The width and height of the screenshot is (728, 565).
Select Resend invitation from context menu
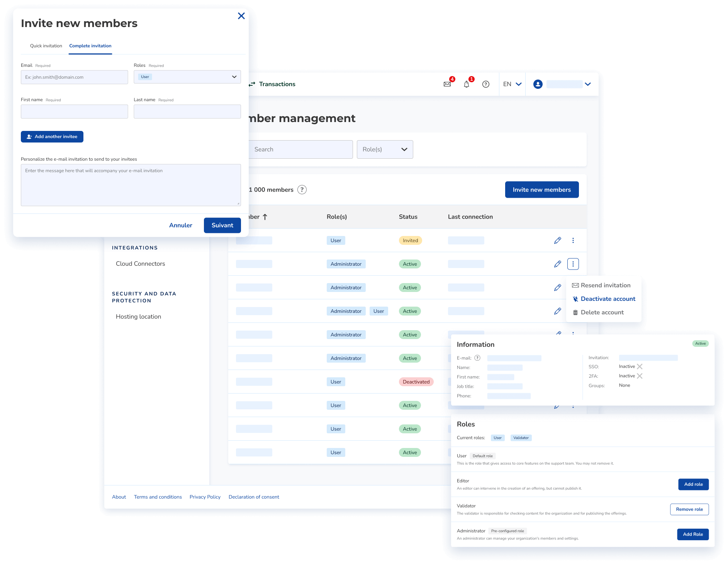[x=601, y=285]
